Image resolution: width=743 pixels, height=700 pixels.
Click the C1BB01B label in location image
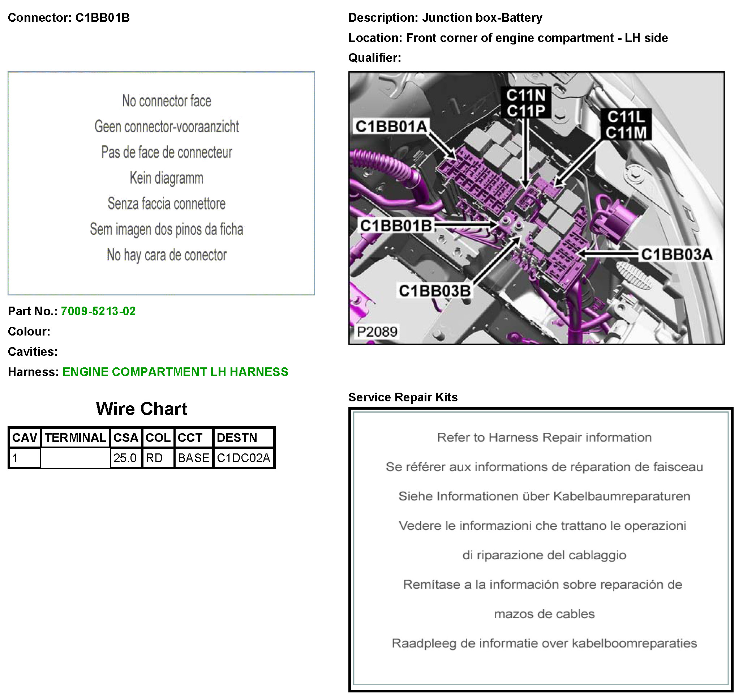click(x=396, y=226)
